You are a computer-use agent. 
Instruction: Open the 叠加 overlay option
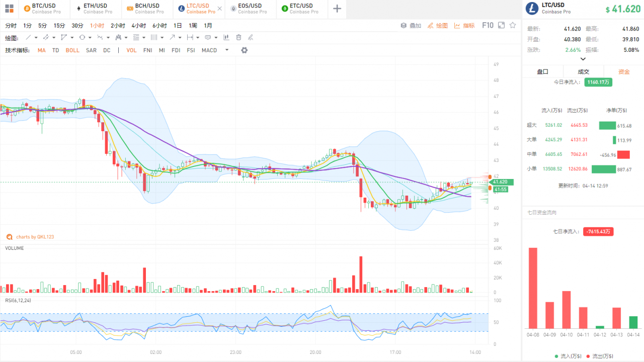coord(411,25)
